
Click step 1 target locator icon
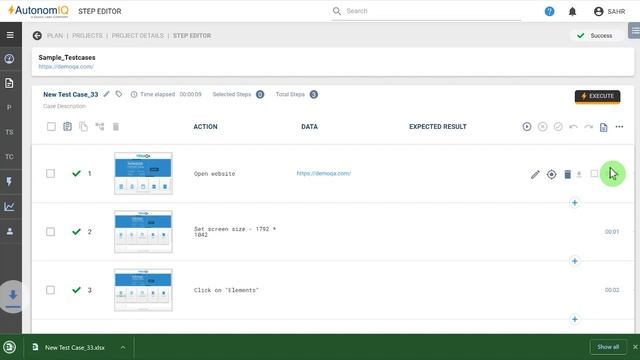[551, 175]
